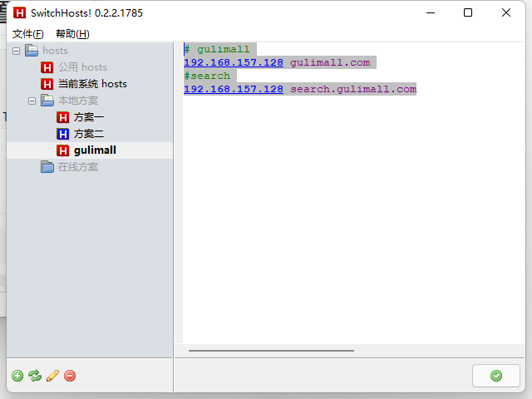Click the green checkmark apply button
532x399 pixels.
click(496, 376)
